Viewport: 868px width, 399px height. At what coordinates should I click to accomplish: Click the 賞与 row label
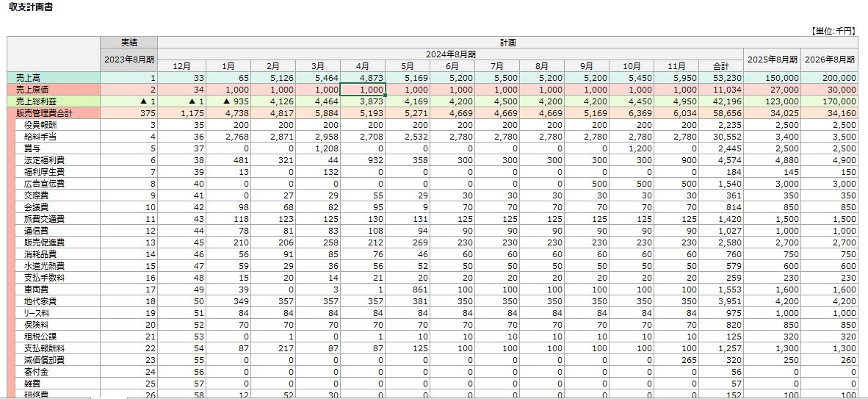click(x=57, y=148)
